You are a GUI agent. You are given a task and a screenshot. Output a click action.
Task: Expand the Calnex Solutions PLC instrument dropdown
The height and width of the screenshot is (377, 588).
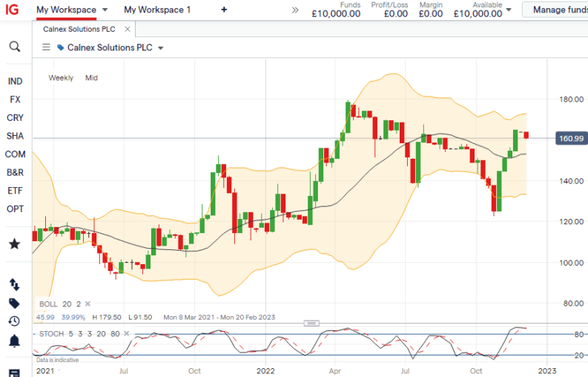(161, 48)
